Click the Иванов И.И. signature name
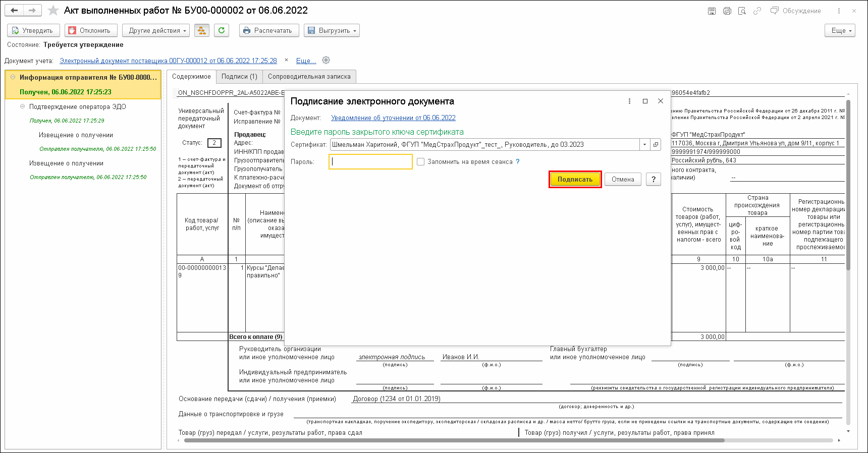The image size is (868, 453). (x=461, y=357)
